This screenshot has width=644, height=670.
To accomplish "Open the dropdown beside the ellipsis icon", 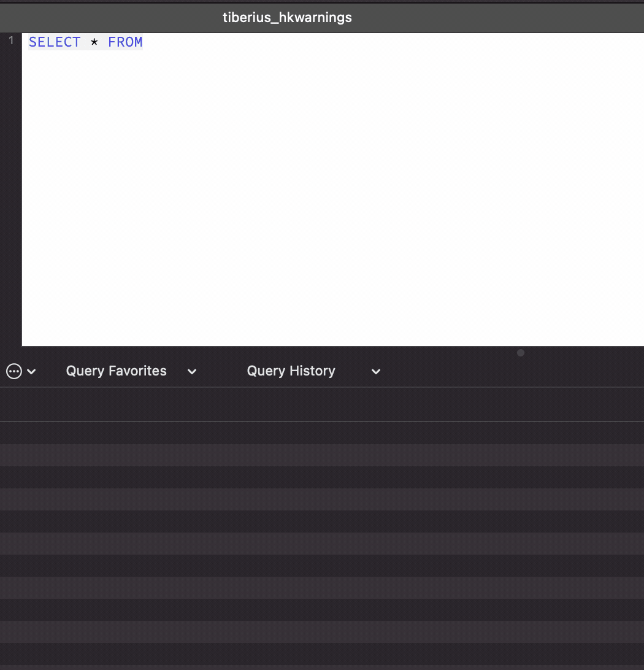I will click(x=31, y=371).
